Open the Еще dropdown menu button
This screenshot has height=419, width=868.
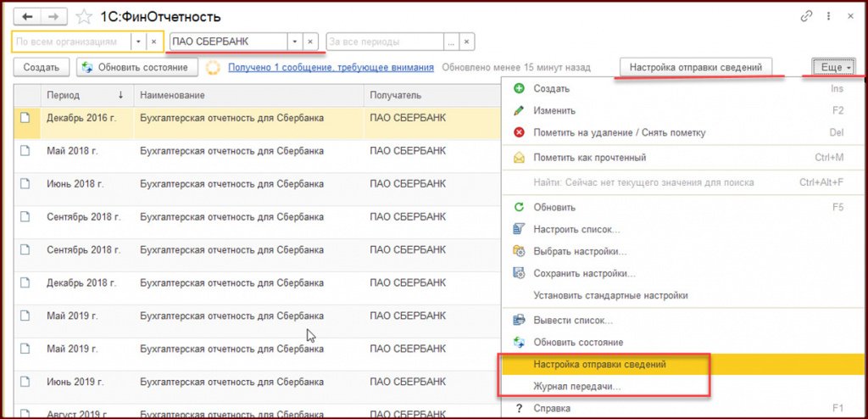coord(832,67)
